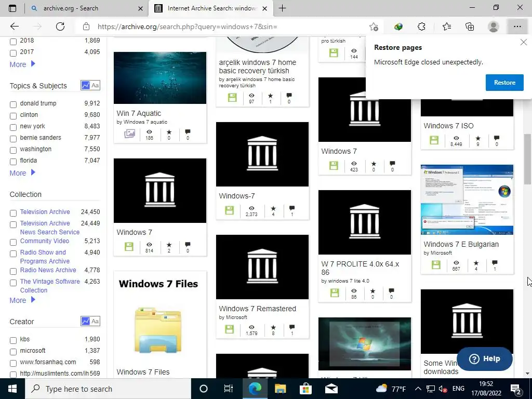Screen dimensions: 532x399
Task: Click the software floppy icon under Windows-7
Action: [x=229, y=210]
